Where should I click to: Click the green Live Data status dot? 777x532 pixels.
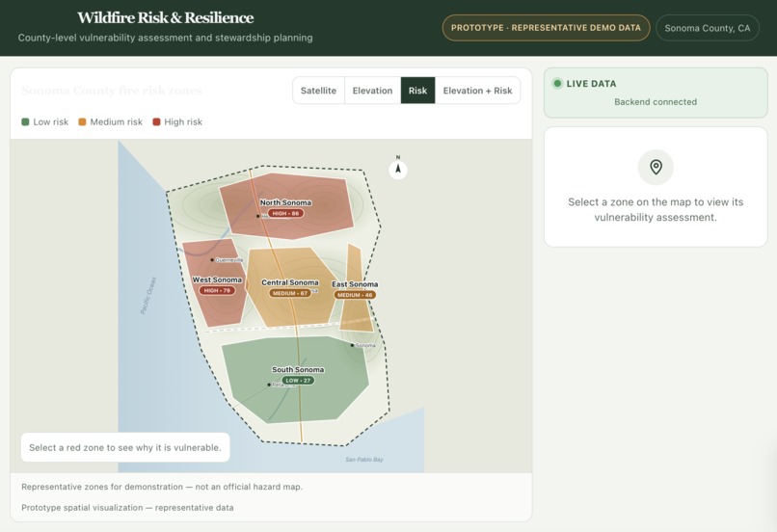557,83
